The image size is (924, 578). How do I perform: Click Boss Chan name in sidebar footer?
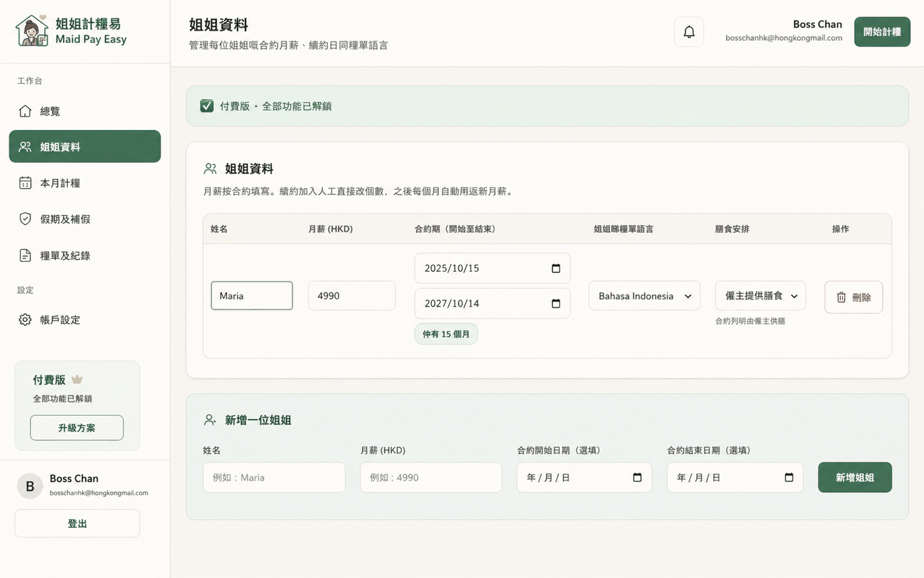(x=74, y=478)
